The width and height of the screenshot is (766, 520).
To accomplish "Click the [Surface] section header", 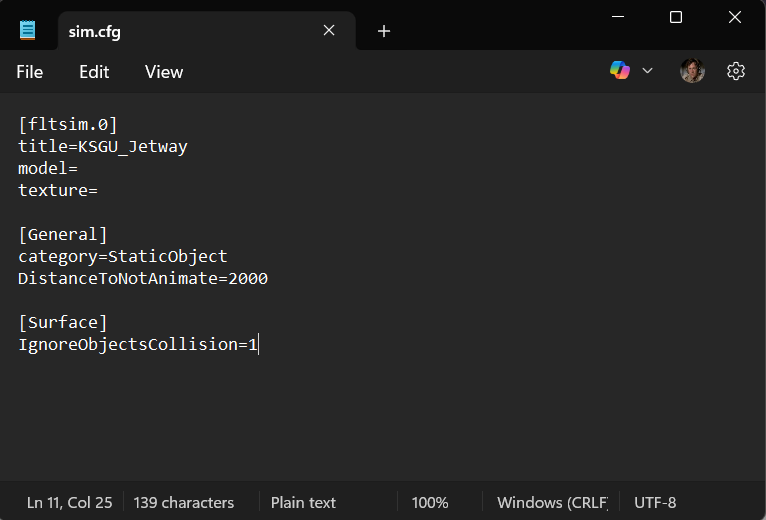I will (63, 323).
